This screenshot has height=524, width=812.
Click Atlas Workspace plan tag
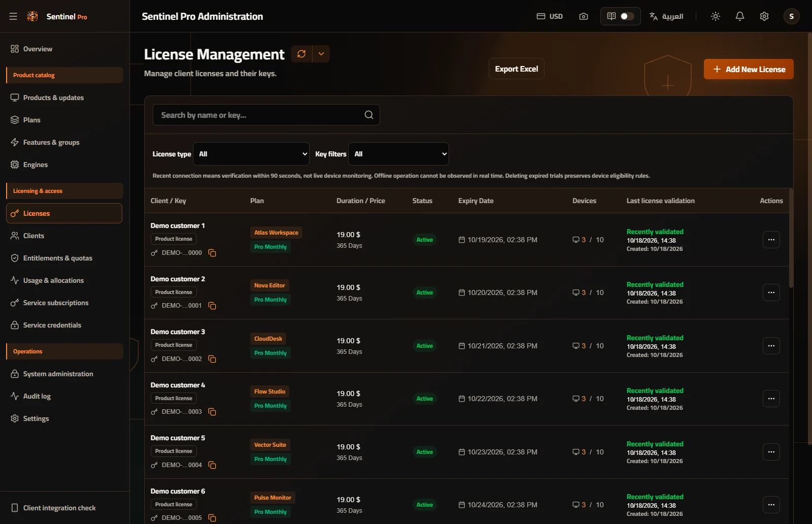(276, 233)
